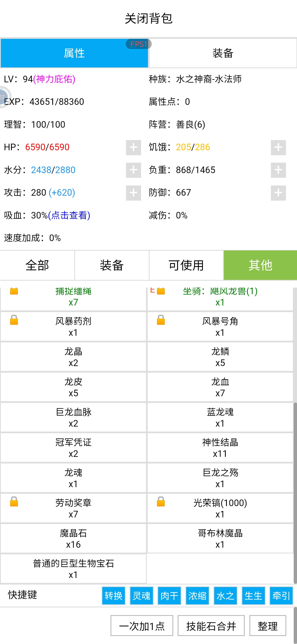Tap the plus icon beside 负重 weight
The image size is (297, 644).
pos(278,170)
